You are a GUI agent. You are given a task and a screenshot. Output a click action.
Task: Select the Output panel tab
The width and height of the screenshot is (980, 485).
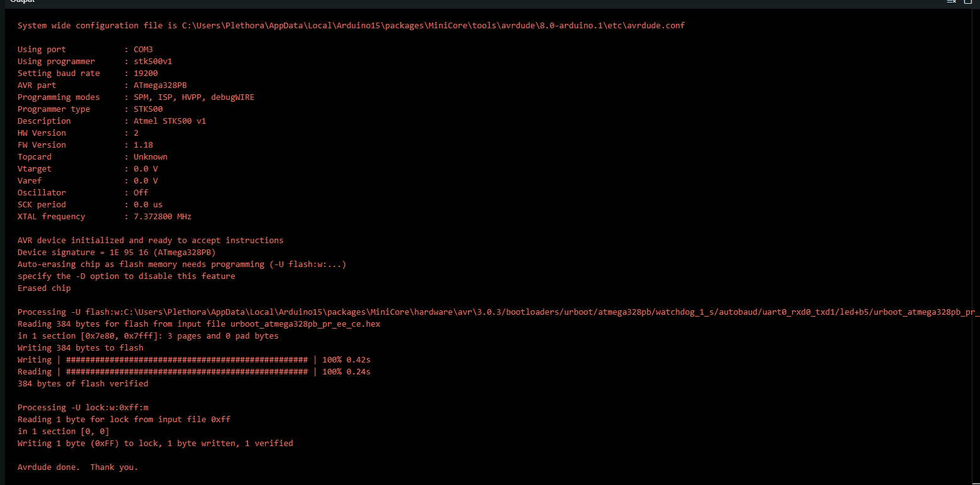(22, 1)
